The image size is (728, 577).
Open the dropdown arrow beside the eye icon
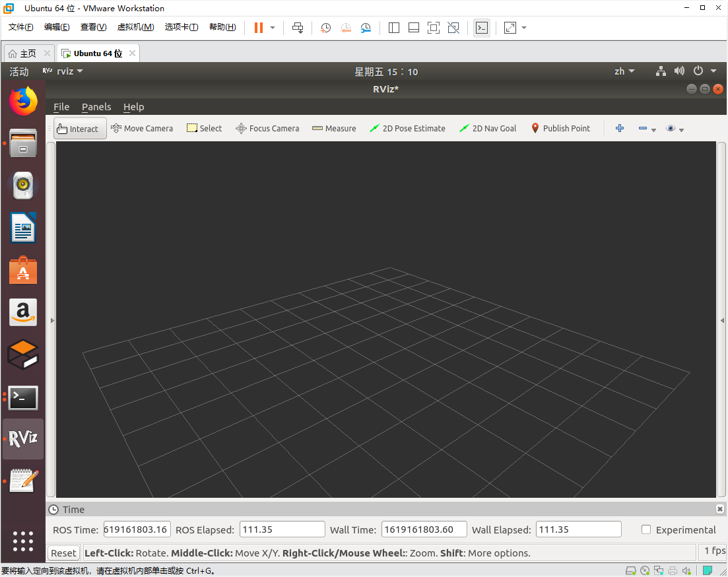682,130
